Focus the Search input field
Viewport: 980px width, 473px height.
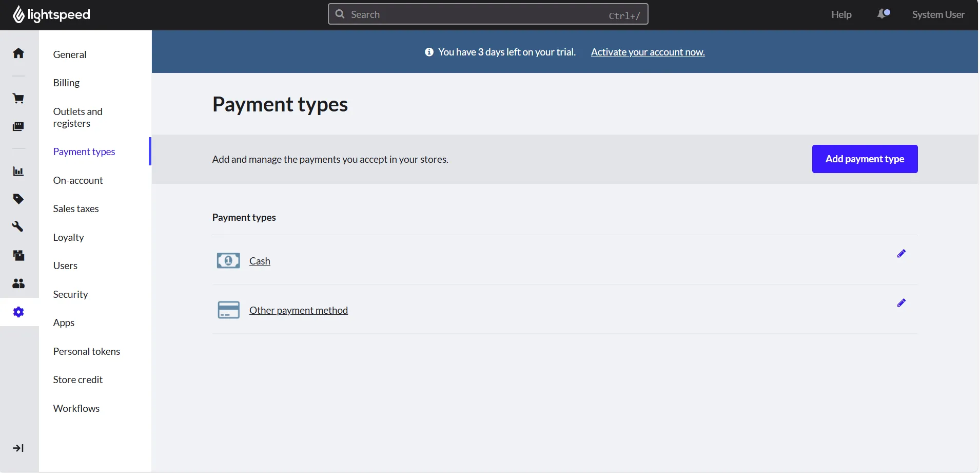(488, 14)
